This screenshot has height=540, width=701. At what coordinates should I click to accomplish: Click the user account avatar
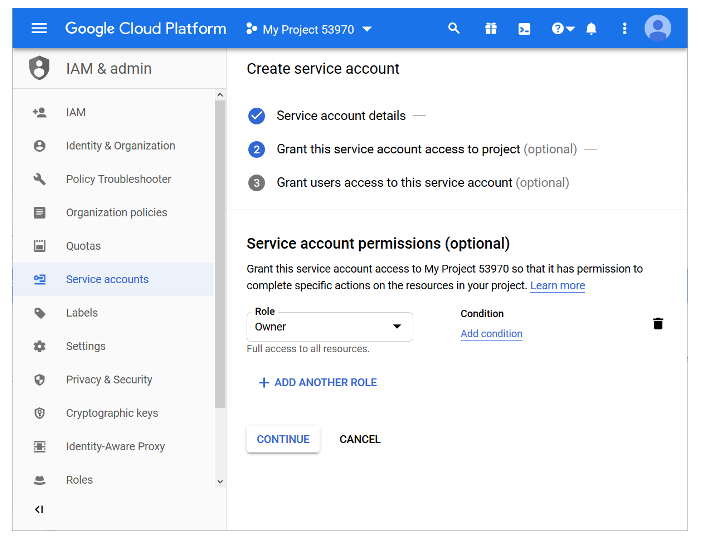pyautogui.click(x=657, y=29)
